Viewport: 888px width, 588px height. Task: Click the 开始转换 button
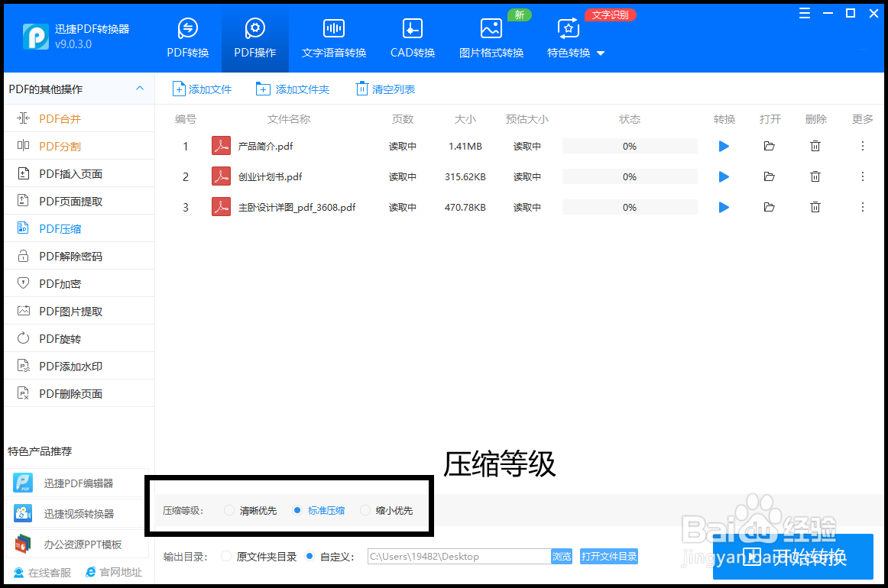(x=793, y=557)
